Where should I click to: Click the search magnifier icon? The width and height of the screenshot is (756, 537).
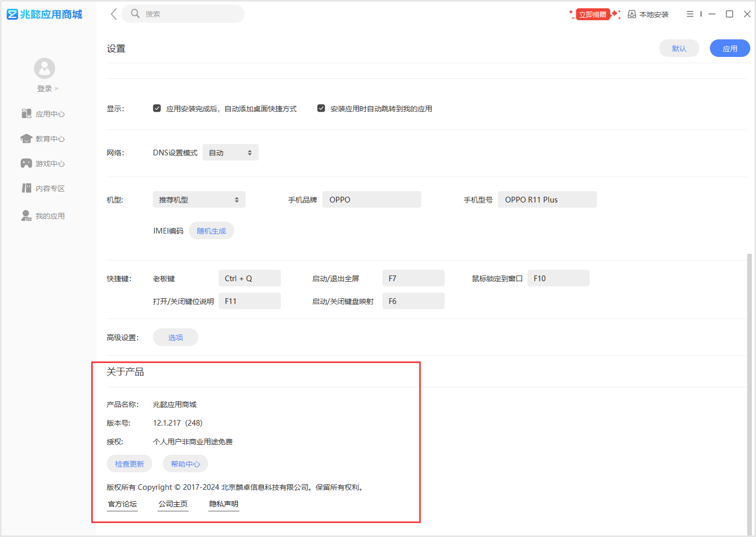(135, 13)
